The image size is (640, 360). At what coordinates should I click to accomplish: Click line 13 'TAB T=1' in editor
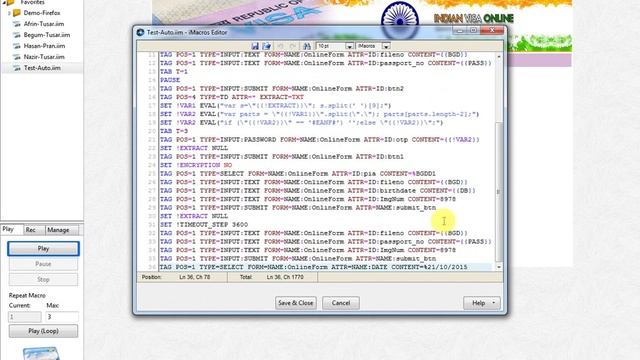[174, 71]
